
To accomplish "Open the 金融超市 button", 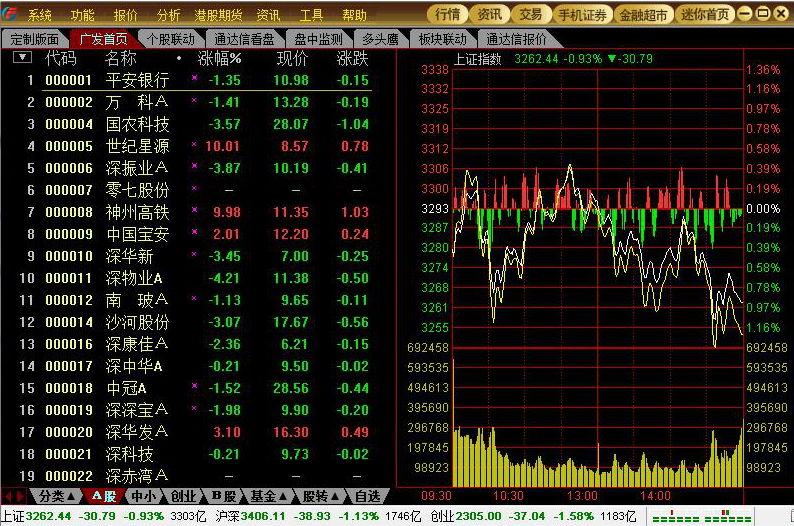I will (x=643, y=15).
